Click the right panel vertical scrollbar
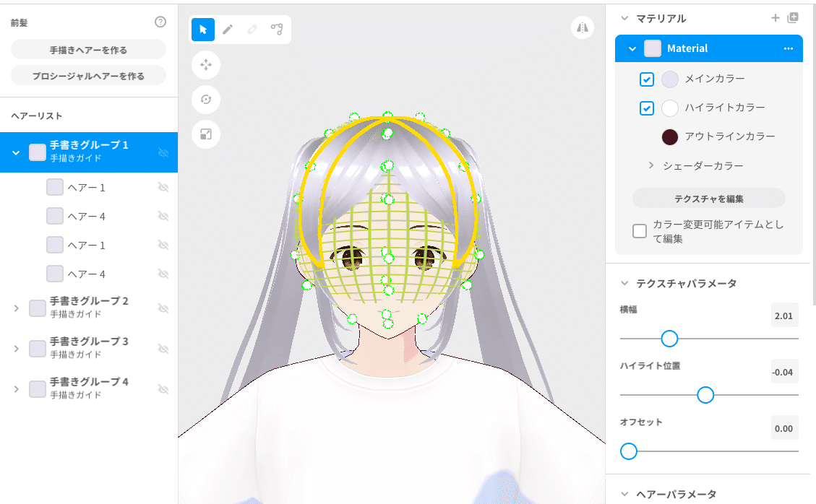The image size is (816, 504). (814, 156)
